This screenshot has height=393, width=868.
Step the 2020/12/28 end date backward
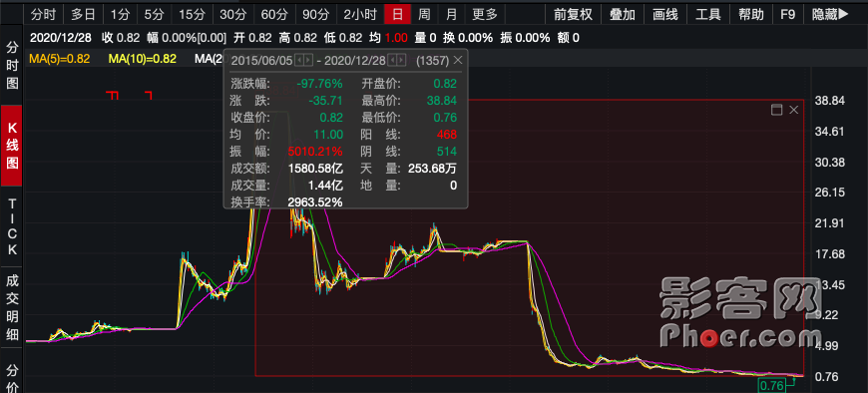(392, 60)
